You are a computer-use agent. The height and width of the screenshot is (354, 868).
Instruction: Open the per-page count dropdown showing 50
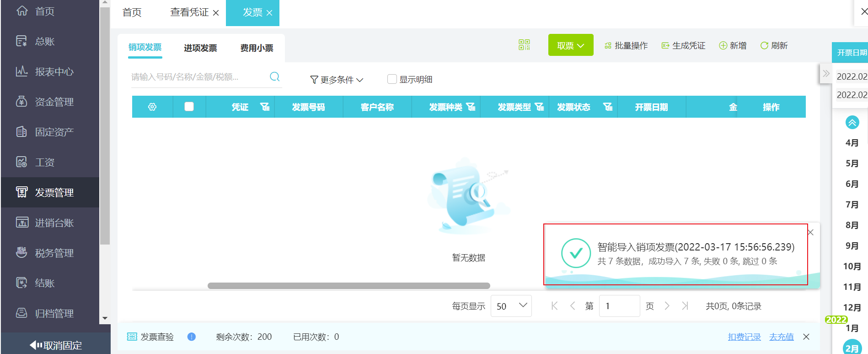[511, 306]
